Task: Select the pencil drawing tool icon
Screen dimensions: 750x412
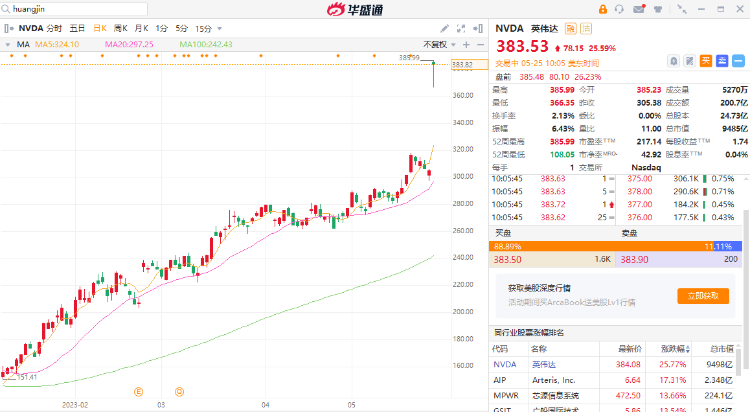Action: click(x=444, y=29)
